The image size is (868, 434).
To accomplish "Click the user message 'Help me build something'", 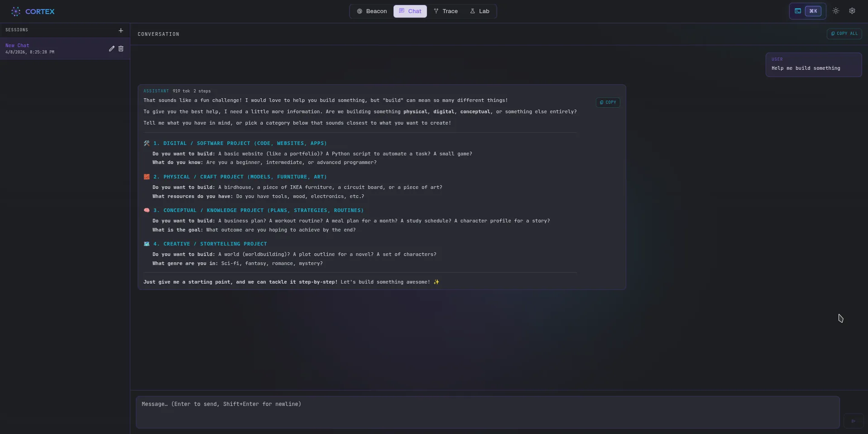I will (x=813, y=65).
